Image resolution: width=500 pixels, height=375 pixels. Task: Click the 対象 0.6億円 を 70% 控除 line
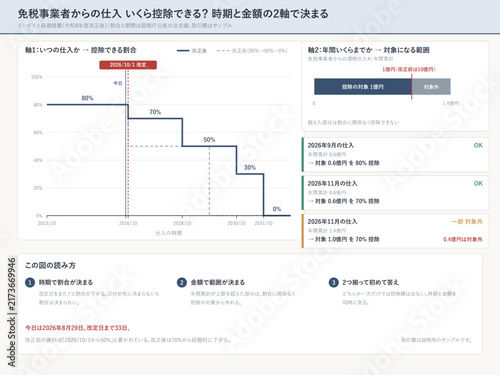click(x=344, y=201)
